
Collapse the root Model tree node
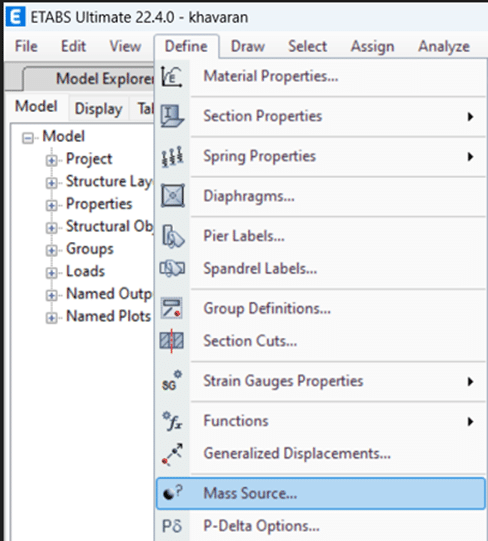click(x=27, y=138)
